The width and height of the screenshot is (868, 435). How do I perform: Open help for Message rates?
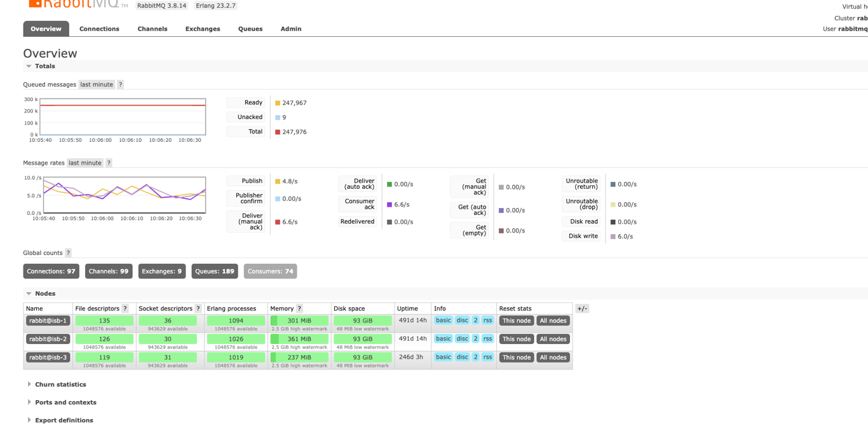click(x=109, y=163)
